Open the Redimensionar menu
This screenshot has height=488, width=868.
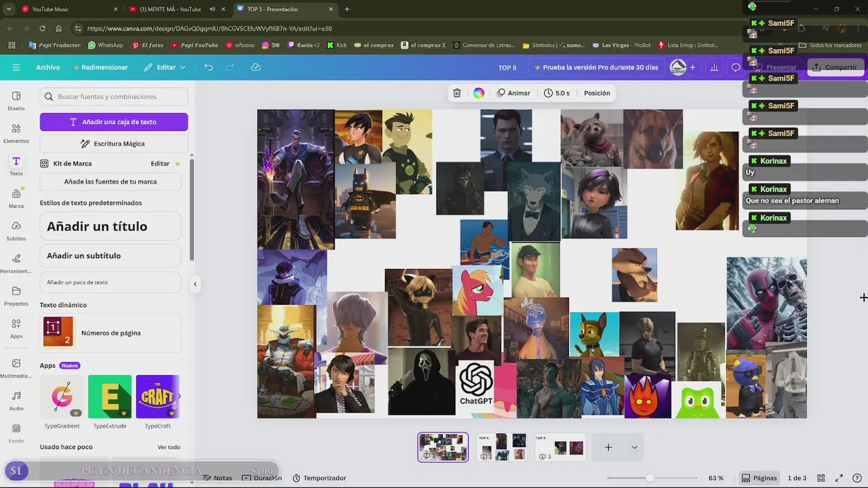[100, 67]
